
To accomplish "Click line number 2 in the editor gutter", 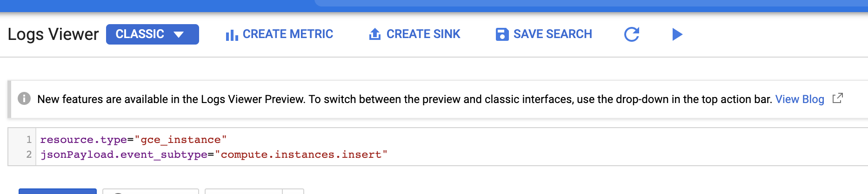I will (29, 155).
